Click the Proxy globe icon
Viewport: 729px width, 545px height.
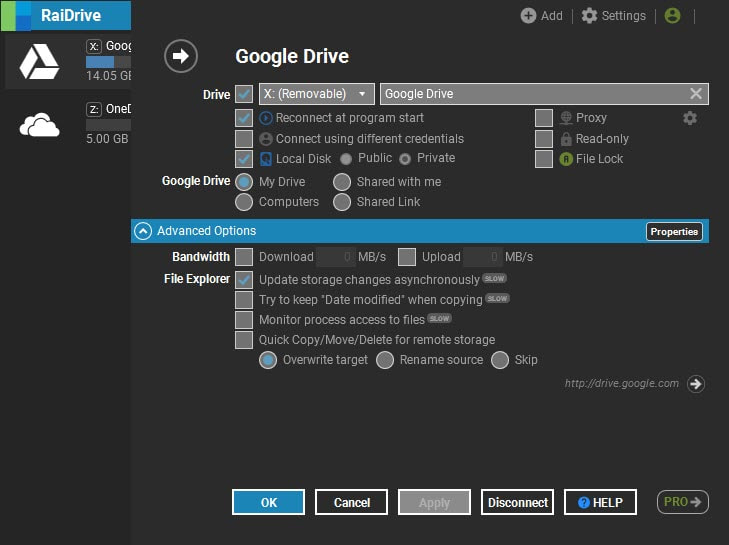click(x=566, y=118)
